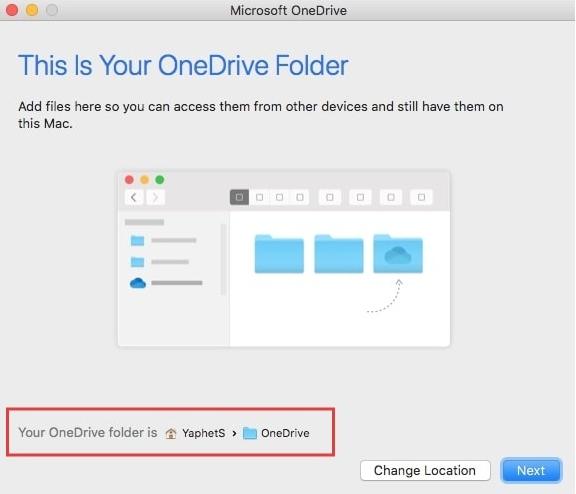Close the Microsoft OneDrive window

pos(12,10)
